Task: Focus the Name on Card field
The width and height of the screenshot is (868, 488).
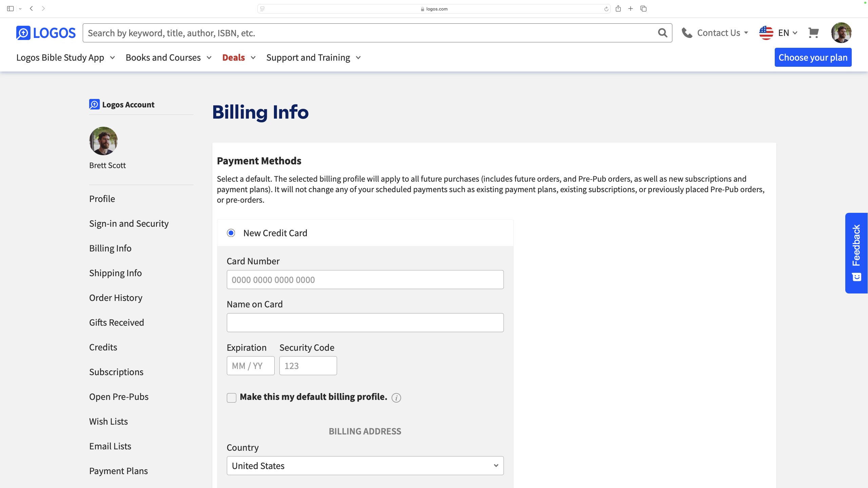Action: (365, 323)
